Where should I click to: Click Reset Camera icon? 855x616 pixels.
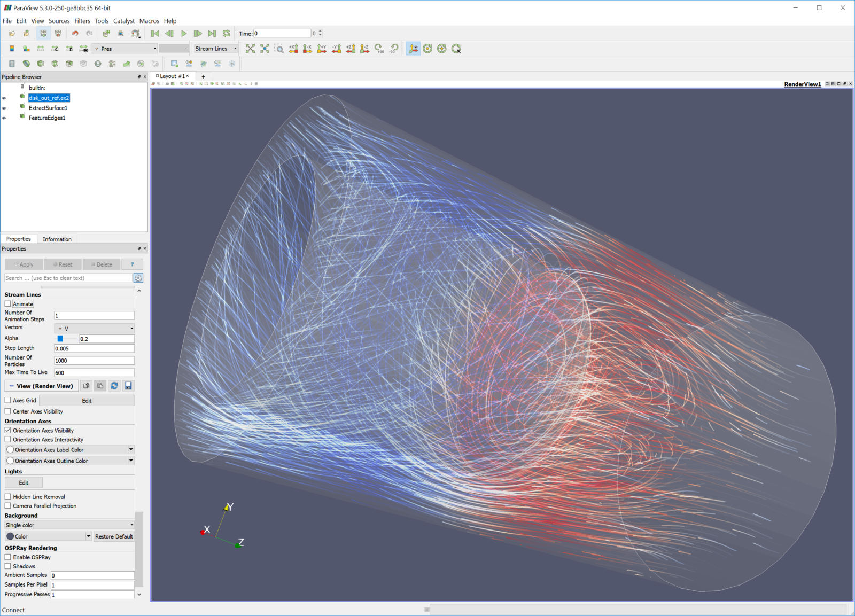[250, 49]
